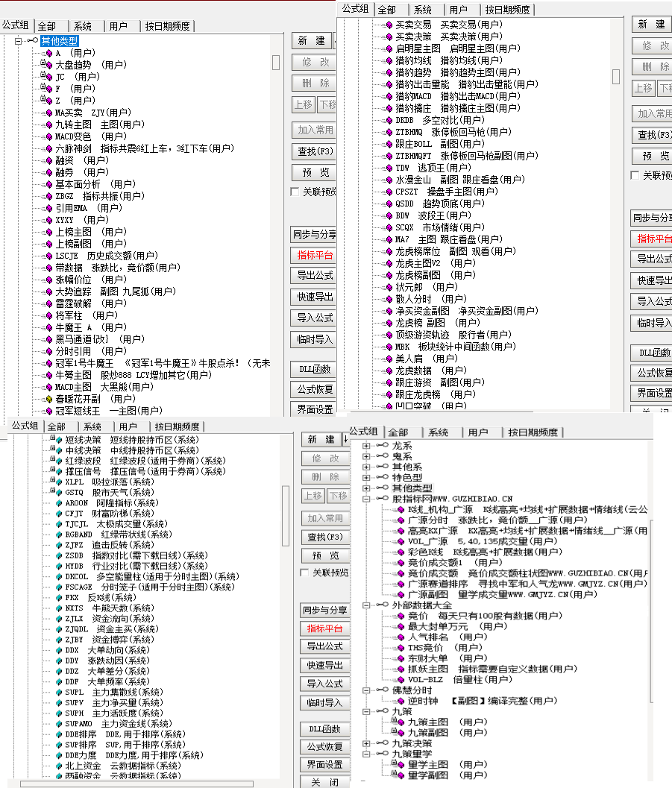Click the yellow diamond icon beside 春暖花开副

(x=48, y=400)
